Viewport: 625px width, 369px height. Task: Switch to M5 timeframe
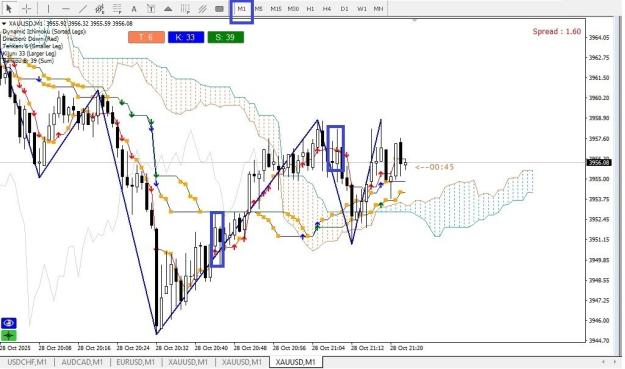point(259,8)
